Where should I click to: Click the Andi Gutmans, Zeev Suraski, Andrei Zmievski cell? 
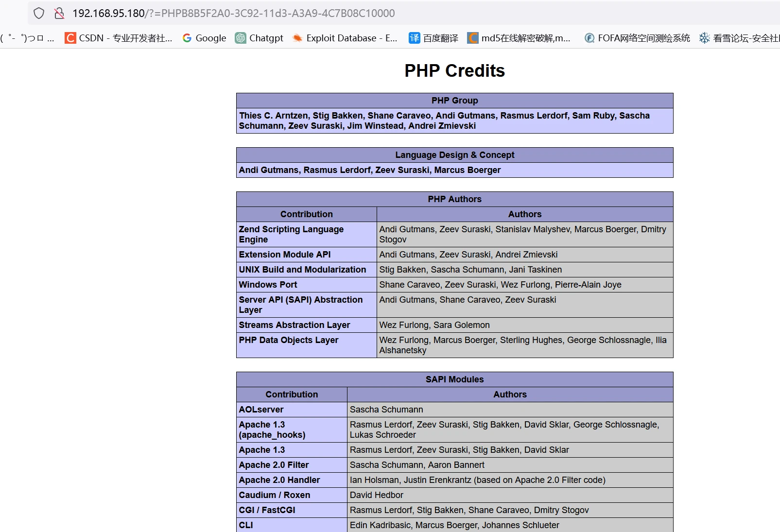click(x=525, y=255)
